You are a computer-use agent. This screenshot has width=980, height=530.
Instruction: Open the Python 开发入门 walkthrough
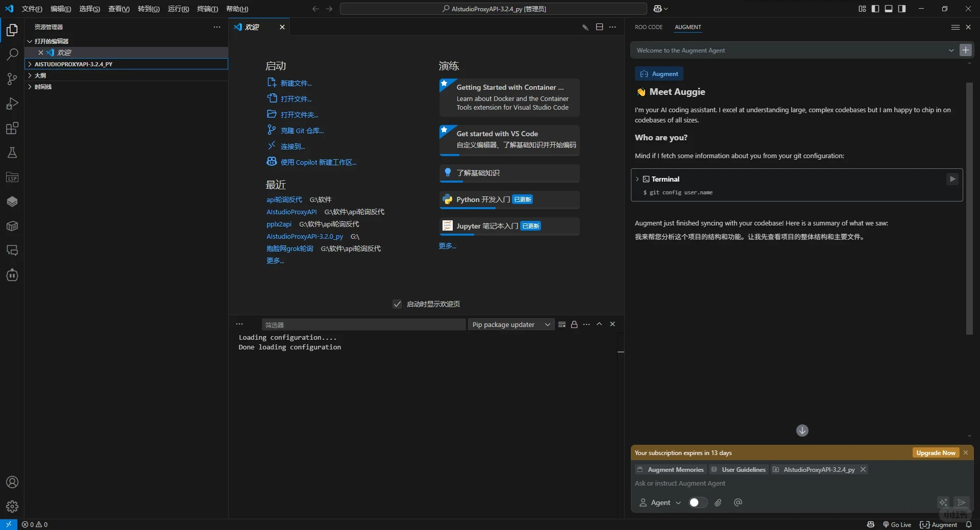click(x=509, y=200)
